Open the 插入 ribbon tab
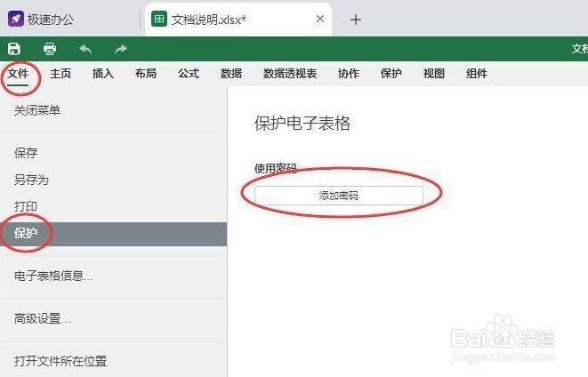Image resolution: width=588 pixels, height=377 pixels. (x=103, y=74)
